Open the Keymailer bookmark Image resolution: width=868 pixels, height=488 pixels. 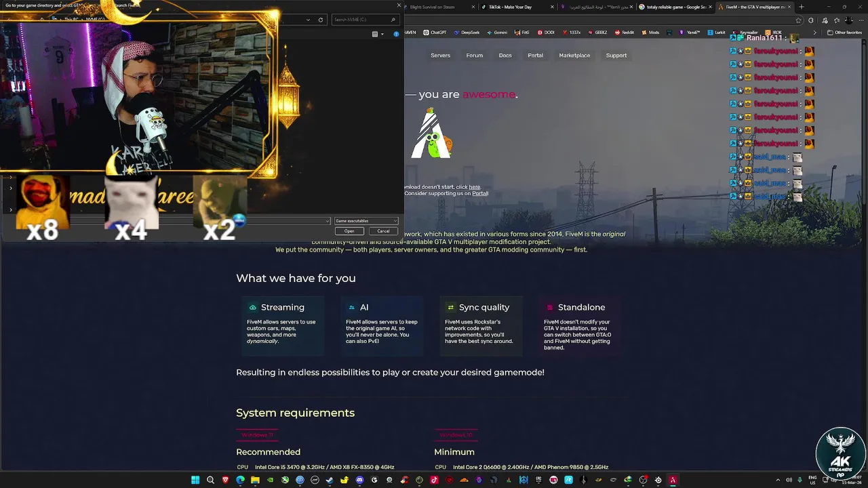point(745,33)
